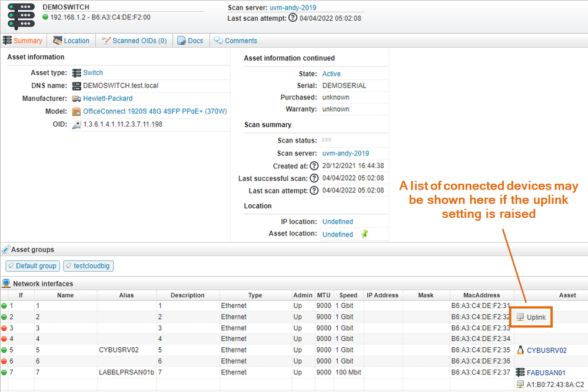Open the Comments tab

(x=235, y=41)
